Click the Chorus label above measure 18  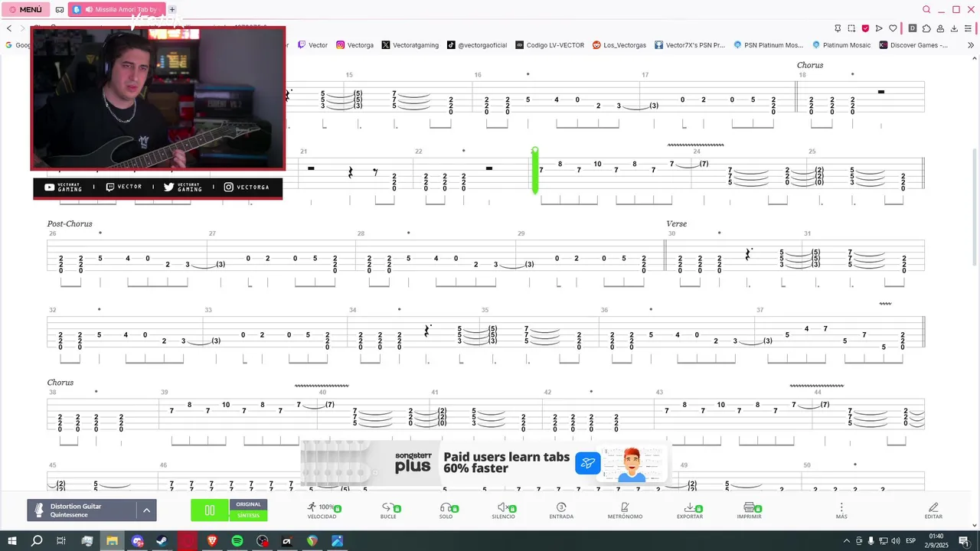tap(810, 65)
